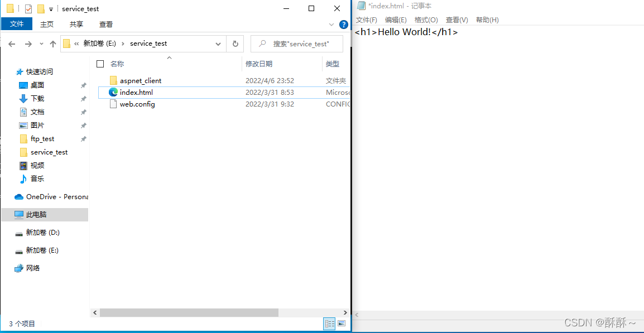644x333 pixels.
Task: Open Notepad's 查看(V) menu
Action: tap(456, 20)
